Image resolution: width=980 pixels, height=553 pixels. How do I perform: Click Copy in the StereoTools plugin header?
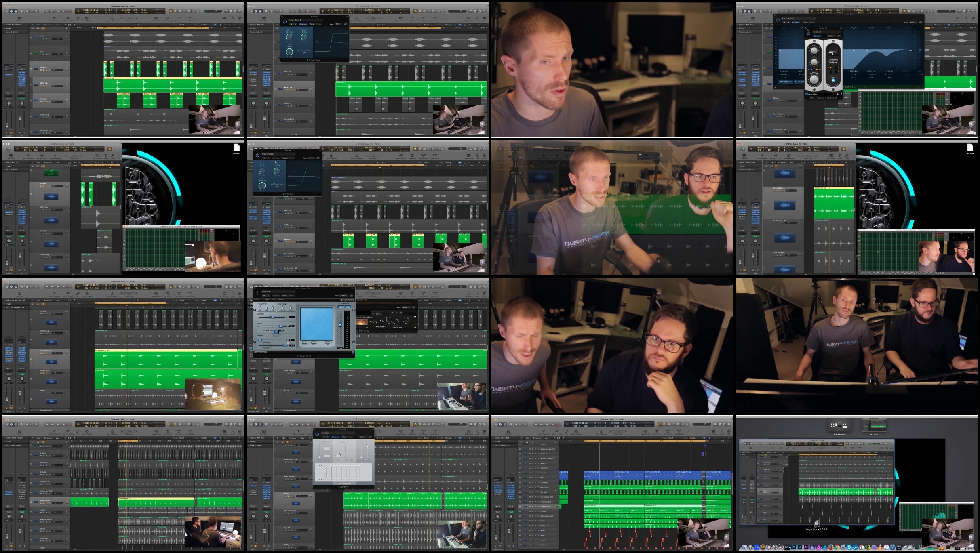(285, 296)
